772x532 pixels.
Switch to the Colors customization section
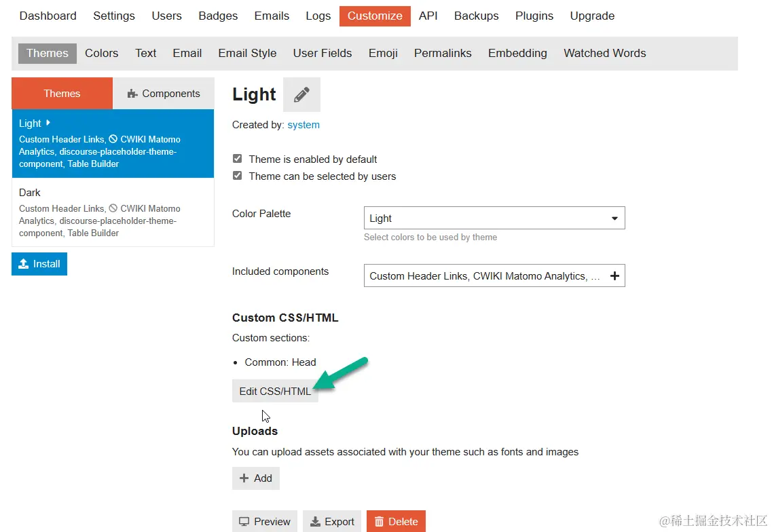[101, 53]
